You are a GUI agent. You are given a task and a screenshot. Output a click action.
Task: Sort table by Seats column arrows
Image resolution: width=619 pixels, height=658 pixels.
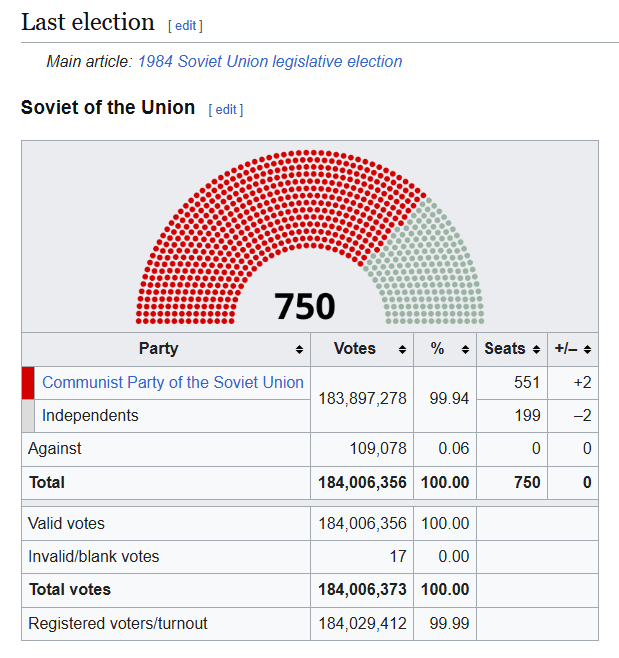click(x=536, y=349)
